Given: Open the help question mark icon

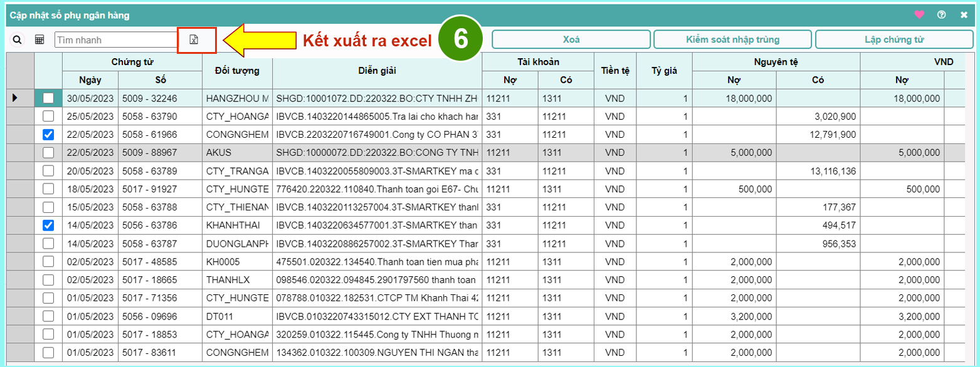Looking at the screenshot, I should click(x=941, y=14).
